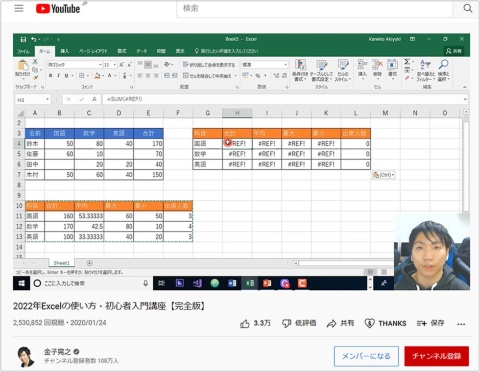Click the Cut scissors icon
The width and height of the screenshot is (480, 372).
[35, 62]
